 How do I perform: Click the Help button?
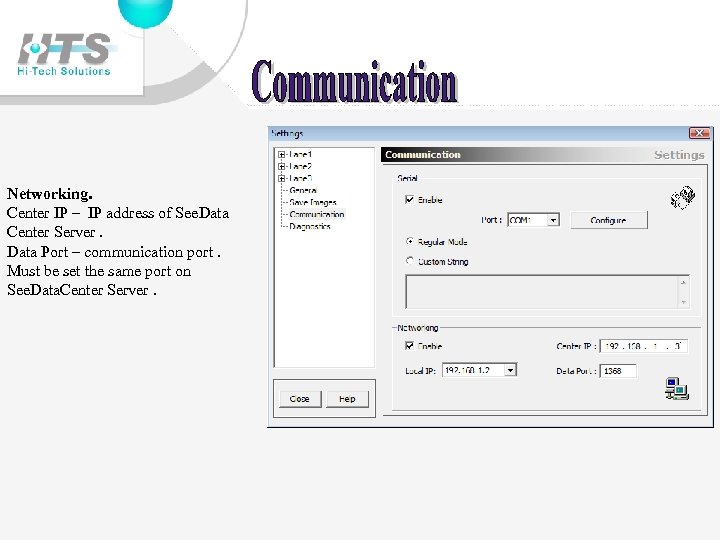point(347,399)
